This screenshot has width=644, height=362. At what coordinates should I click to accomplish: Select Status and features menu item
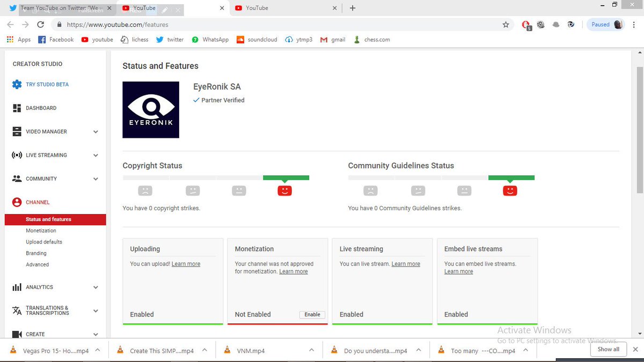point(55,219)
